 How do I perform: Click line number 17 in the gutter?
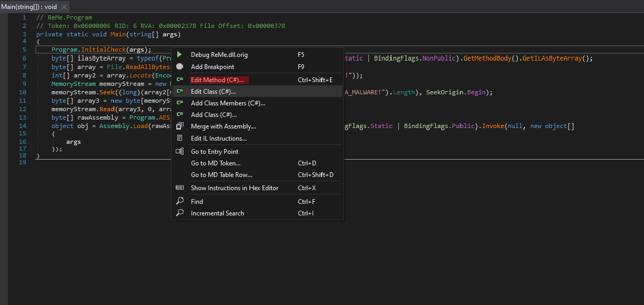pyautogui.click(x=23, y=149)
